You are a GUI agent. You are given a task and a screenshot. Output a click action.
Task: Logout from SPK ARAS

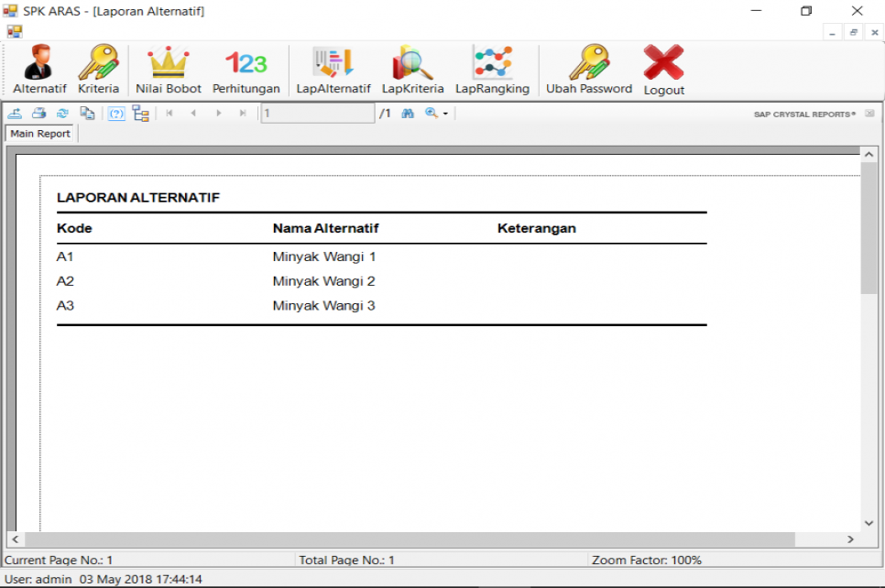[663, 69]
